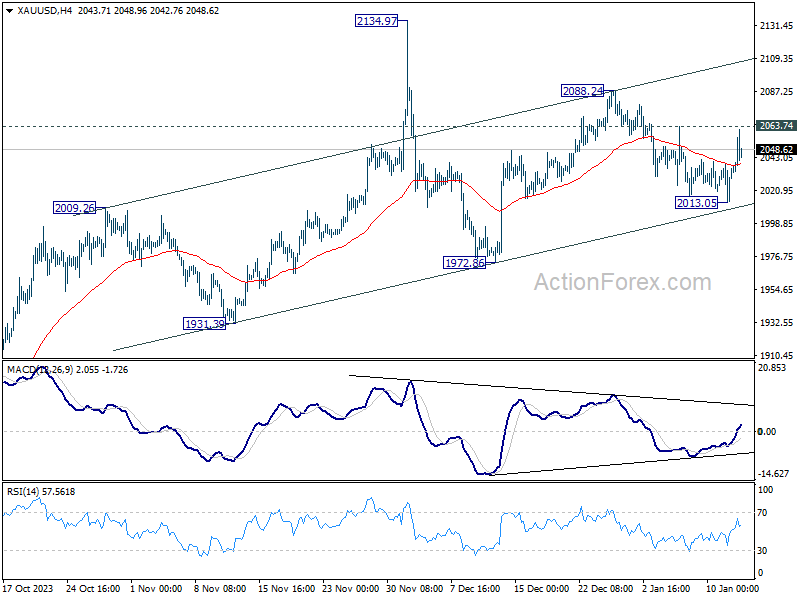Image resolution: width=800 pixels, height=600 pixels.
Task: Click the 2134.97 peak price label
Action: click(377, 21)
